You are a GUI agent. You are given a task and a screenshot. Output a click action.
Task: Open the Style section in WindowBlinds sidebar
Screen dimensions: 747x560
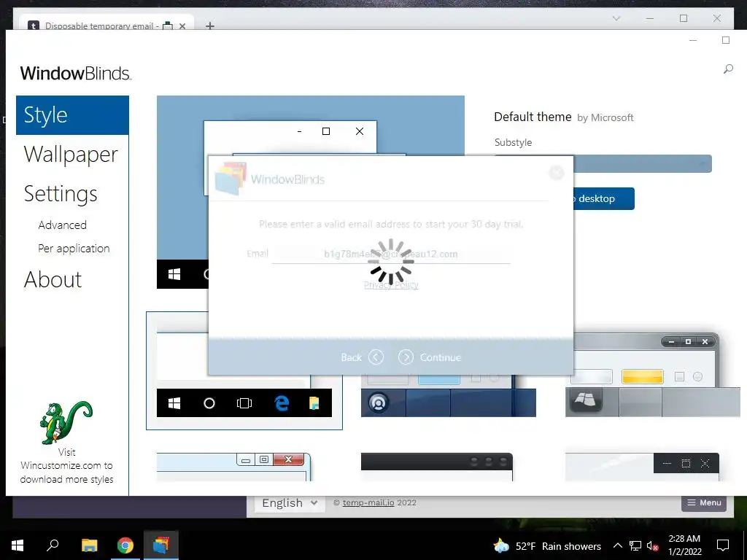point(72,115)
